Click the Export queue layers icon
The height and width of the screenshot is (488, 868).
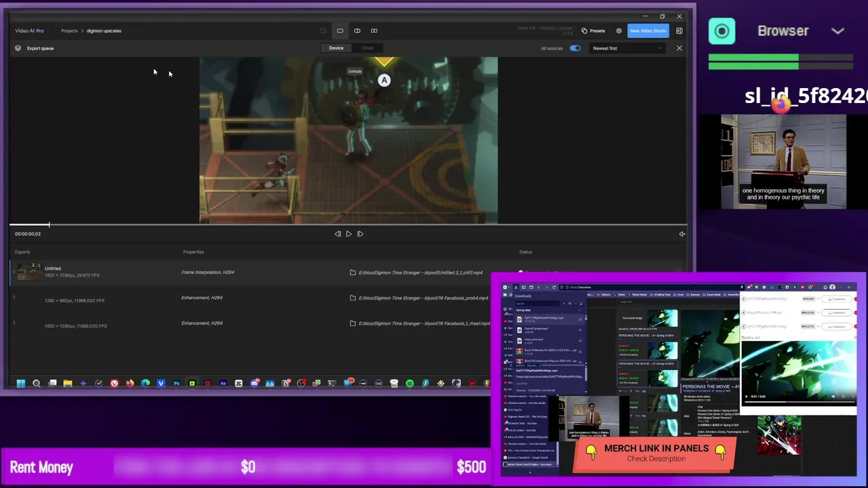pos(18,48)
